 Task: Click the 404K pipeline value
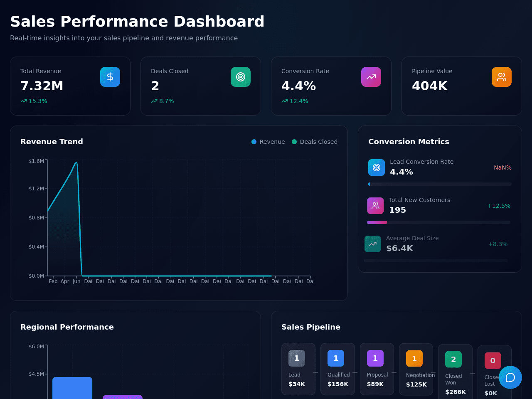[430, 86]
